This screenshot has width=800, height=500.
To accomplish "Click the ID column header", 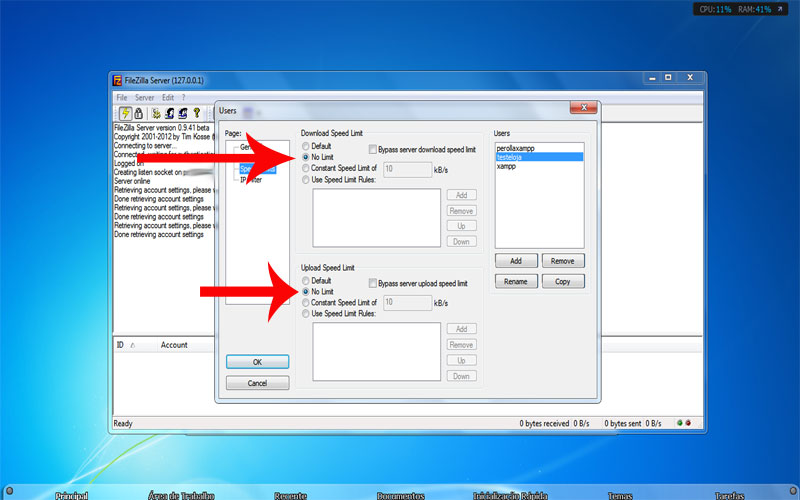I will tap(120, 345).
